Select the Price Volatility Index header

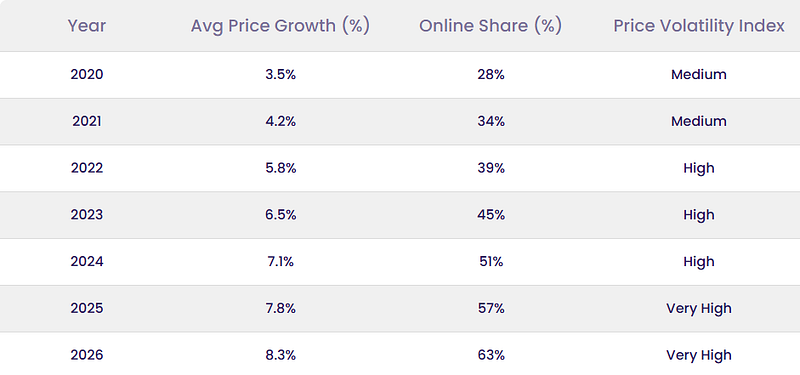pos(698,26)
